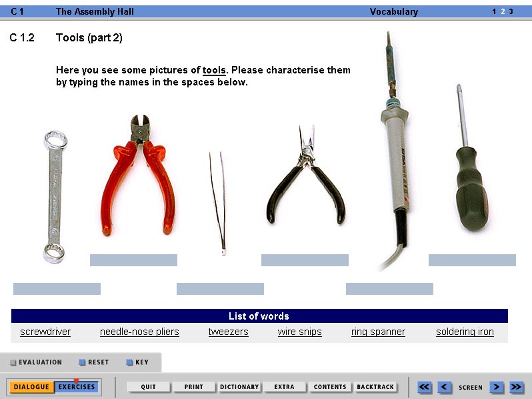
Task: Click the 'Tools (part 2)' heading
Action: (x=89, y=37)
